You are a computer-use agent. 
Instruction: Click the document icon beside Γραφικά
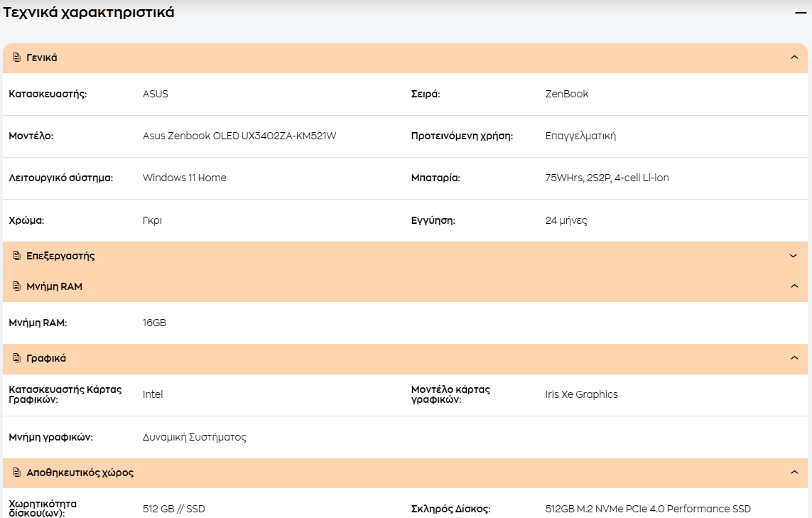coord(16,357)
